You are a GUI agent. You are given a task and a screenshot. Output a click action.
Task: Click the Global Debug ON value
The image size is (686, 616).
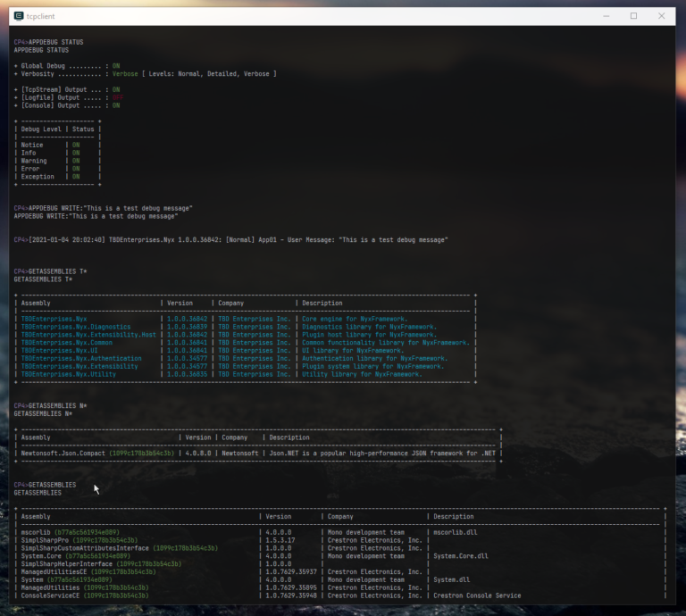(116, 65)
